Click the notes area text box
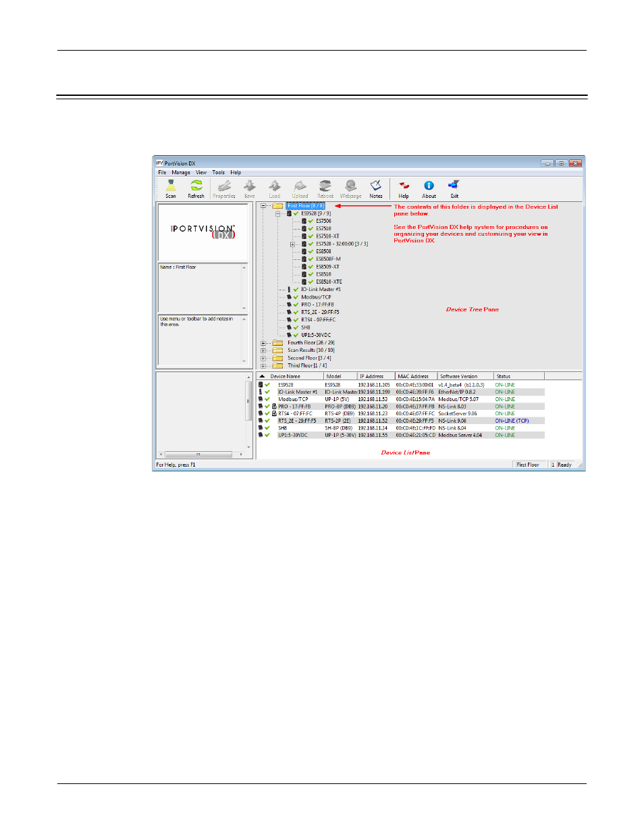 (x=203, y=340)
